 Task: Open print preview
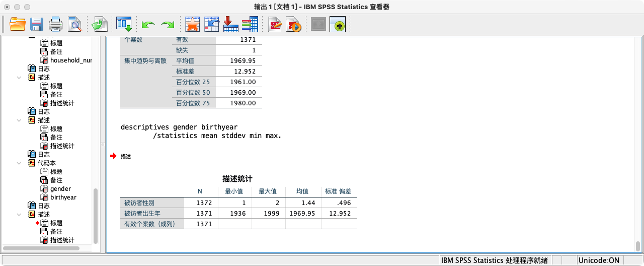pos(74,24)
